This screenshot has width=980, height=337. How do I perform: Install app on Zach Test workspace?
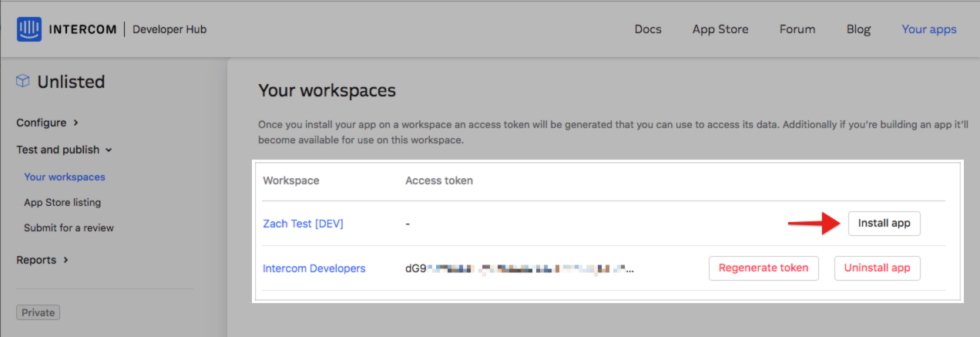pyautogui.click(x=884, y=224)
